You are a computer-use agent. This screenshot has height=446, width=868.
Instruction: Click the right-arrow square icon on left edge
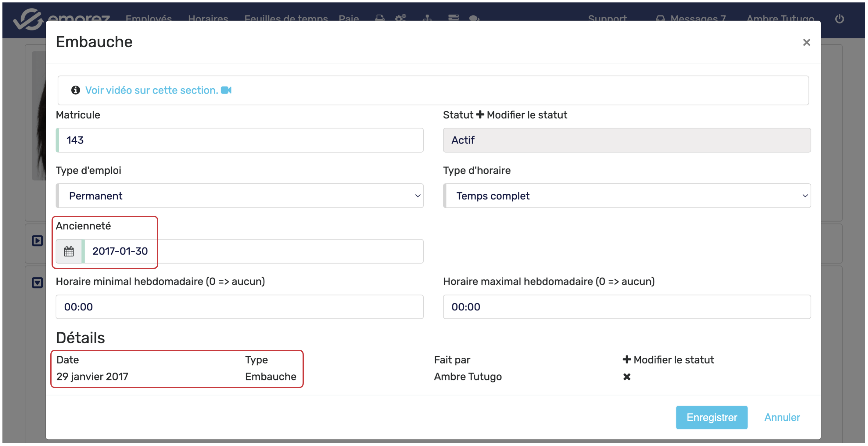pyautogui.click(x=38, y=241)
